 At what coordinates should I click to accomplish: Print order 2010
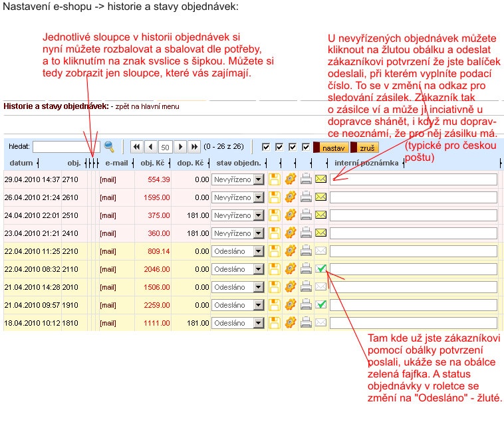[x=306, y=287]
